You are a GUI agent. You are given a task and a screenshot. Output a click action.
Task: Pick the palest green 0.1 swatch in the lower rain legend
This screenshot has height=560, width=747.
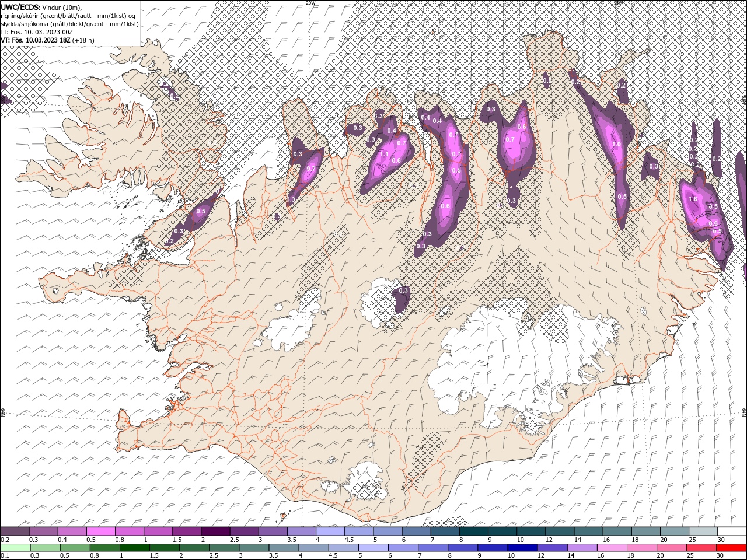click(x=15, y=548)
